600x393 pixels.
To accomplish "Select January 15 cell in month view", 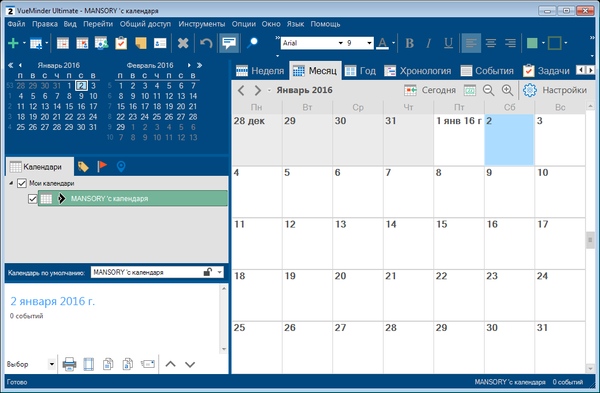I will point(459,243).
